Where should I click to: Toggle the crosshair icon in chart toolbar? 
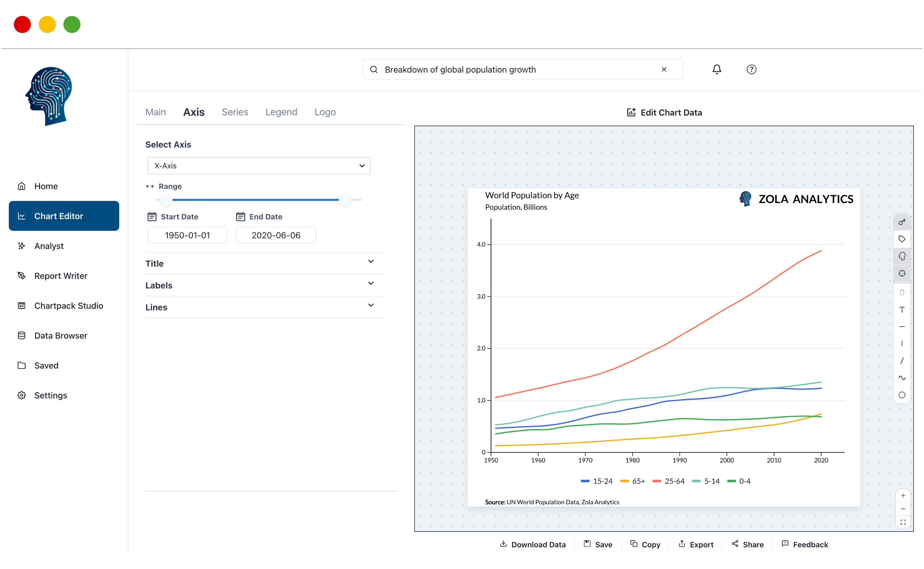(x=901, y=273)
